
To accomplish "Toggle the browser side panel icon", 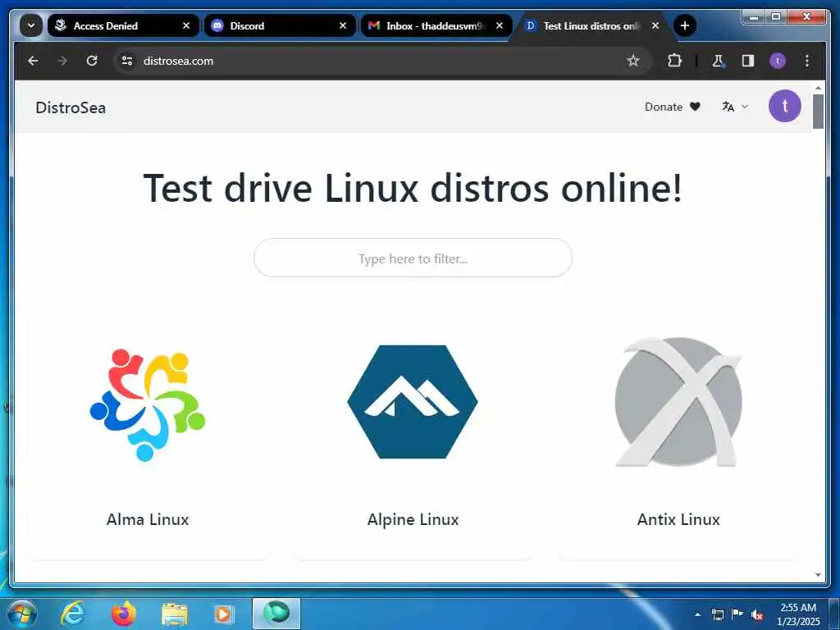I will tap(748, 61).
